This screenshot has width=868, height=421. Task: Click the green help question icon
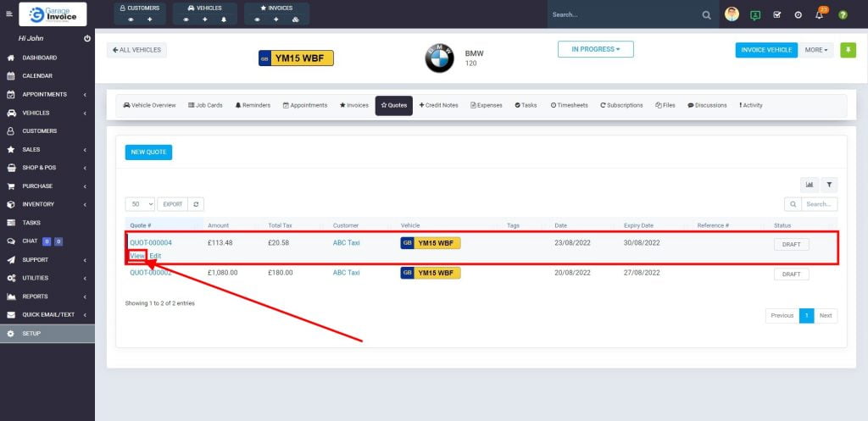tap(843, 14)
